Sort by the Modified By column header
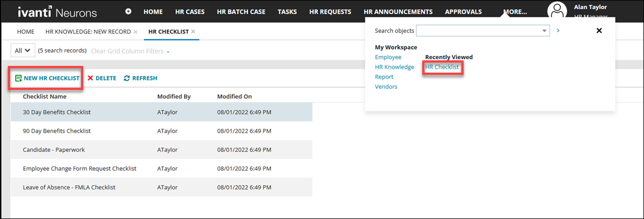The width and height of the screenshot is (644, 219). [174, 97]
